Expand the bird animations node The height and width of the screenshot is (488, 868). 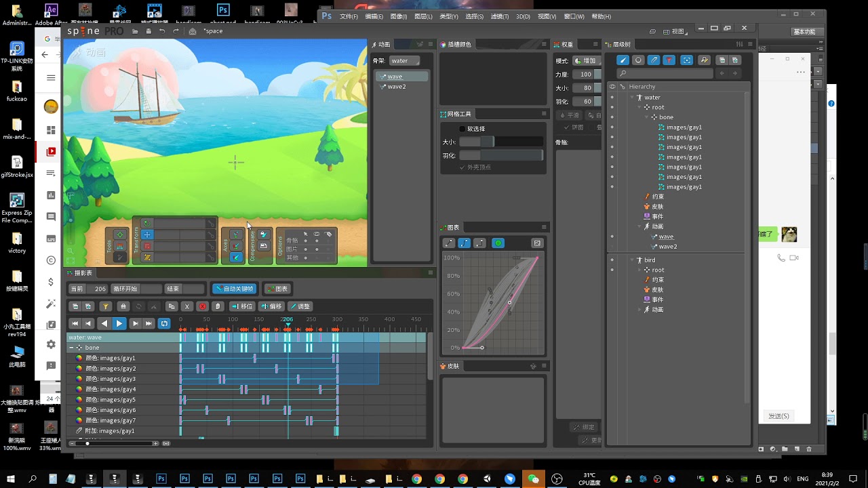pyautogui.click(x=639, y=310)
